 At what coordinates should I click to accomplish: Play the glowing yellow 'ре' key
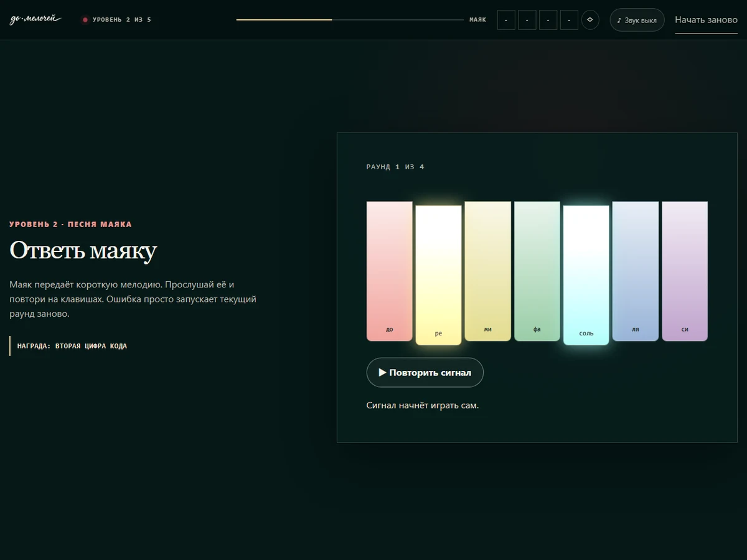(439, 275)
